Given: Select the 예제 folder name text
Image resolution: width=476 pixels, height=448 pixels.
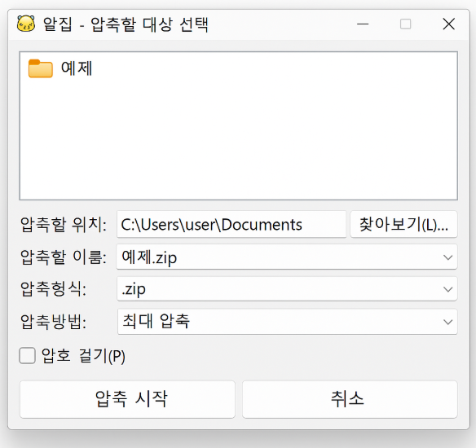Looking at the screenshot, I should [76, 68].
